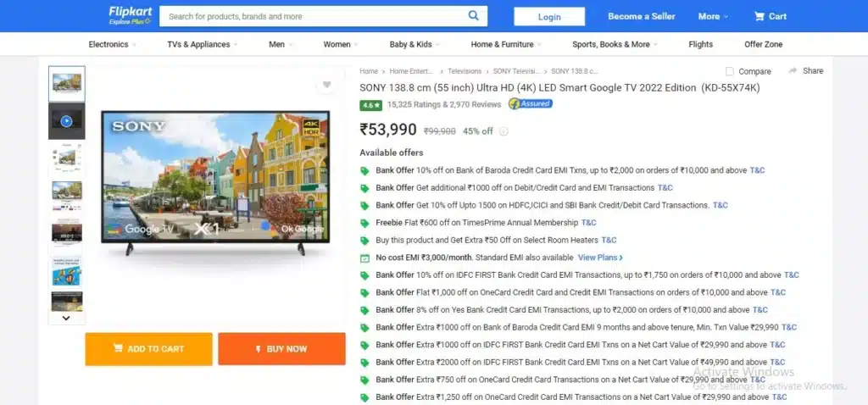The height and width of the screenshot is (405, 868).
Task: Expand the Sports, Books & More menu
Action: (x=615, y=44)
